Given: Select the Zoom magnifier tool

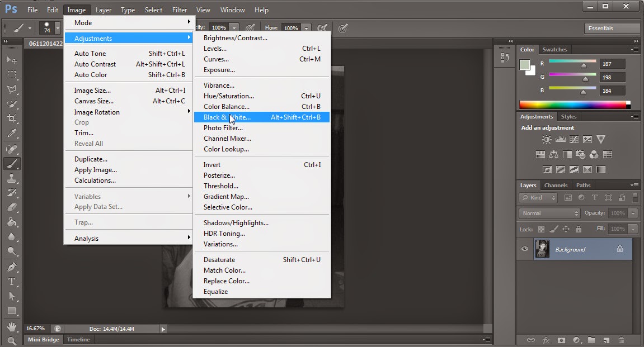Looking at the screenshot, I should [x=12, y=340].
